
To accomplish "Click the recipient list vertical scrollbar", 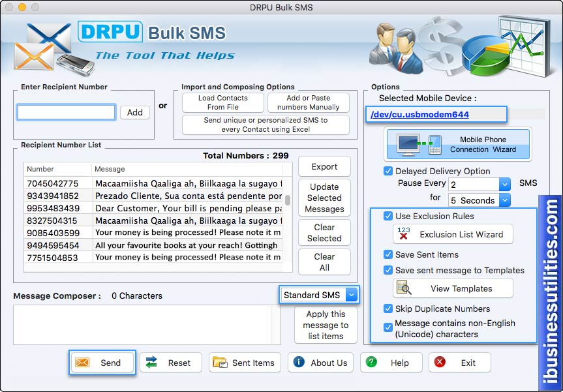I will pos(287,200).
